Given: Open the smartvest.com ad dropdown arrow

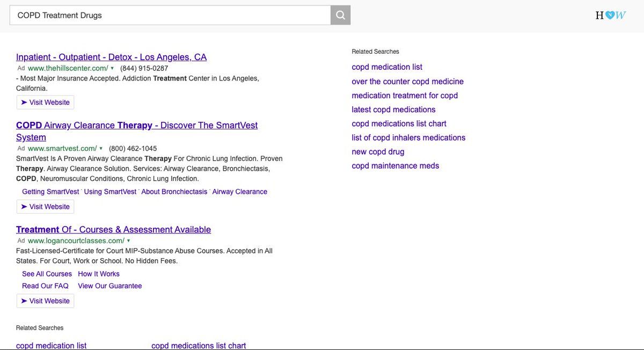Looking at the screenshot, I should pos(101,148).
